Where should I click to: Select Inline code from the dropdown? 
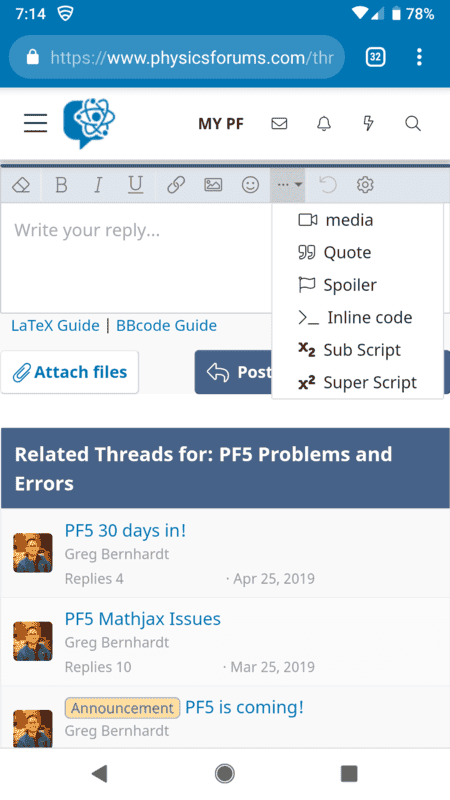coord(357,317)
